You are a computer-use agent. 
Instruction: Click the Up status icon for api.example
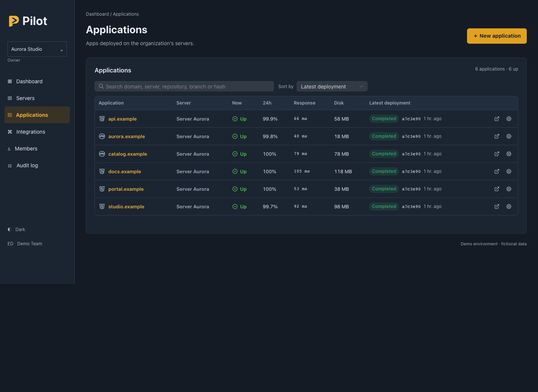(x=235, y=119)
